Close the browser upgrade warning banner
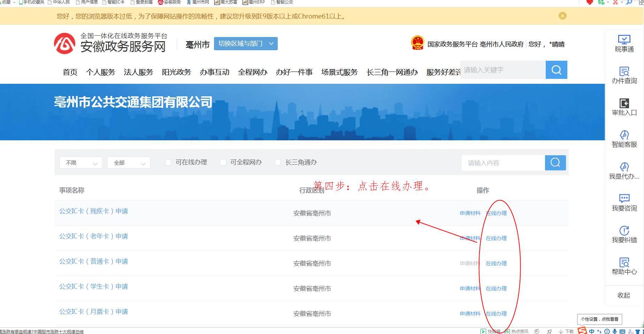 coord(562,16)
